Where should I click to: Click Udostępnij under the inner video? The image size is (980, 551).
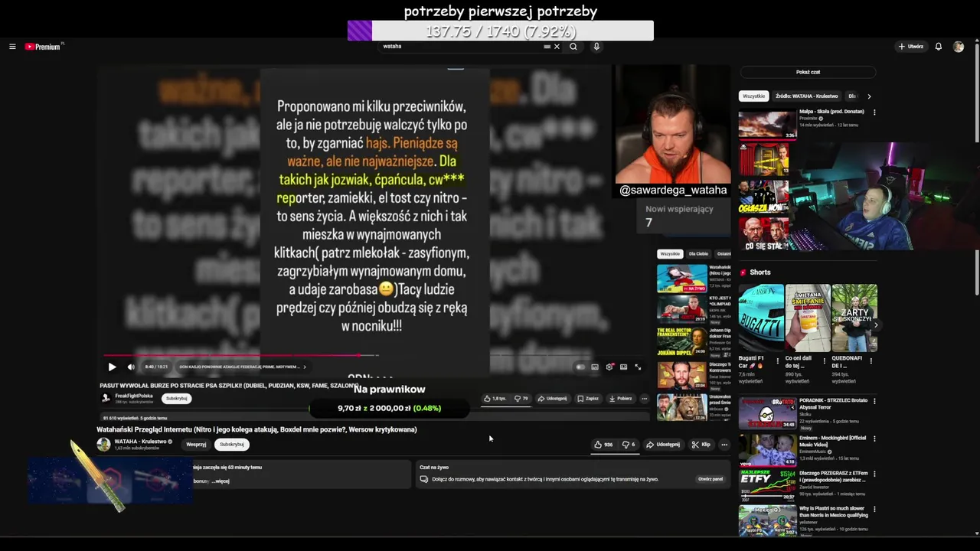(x=552, y=398)
